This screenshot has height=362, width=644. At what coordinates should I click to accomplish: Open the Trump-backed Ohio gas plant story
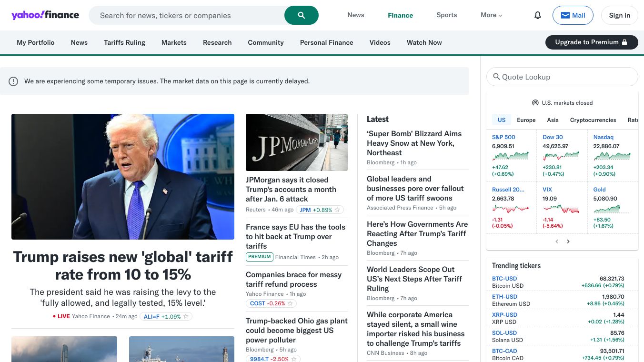[x=297, y=331]
